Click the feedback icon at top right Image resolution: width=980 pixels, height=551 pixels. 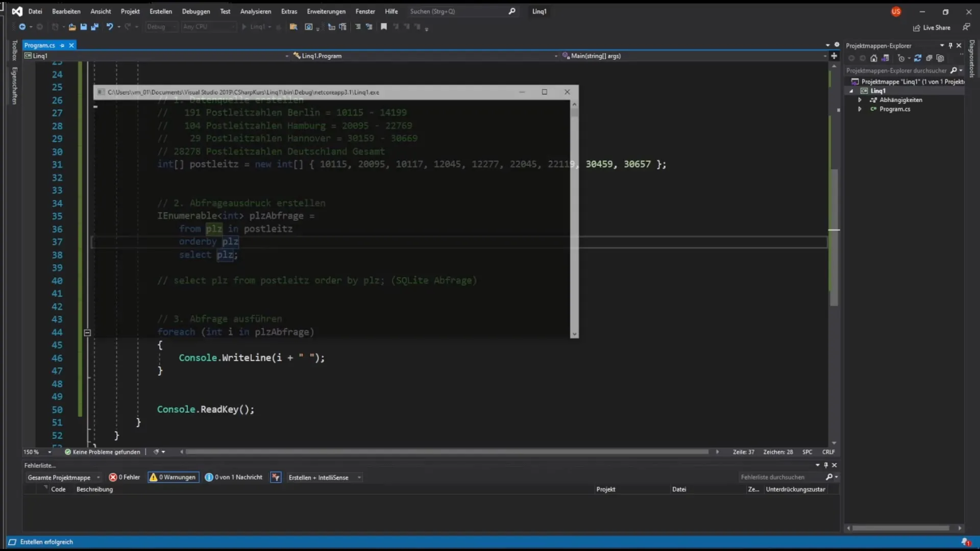(966, 27)
